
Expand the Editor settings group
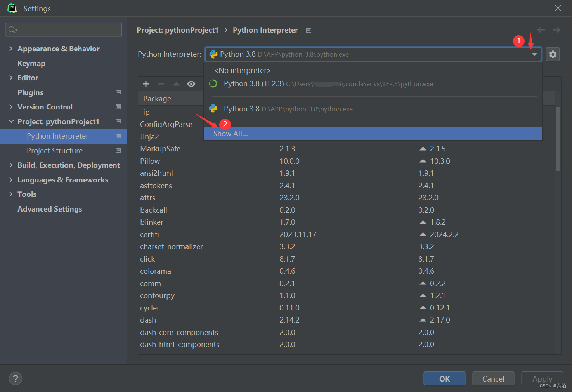point(11,78)
